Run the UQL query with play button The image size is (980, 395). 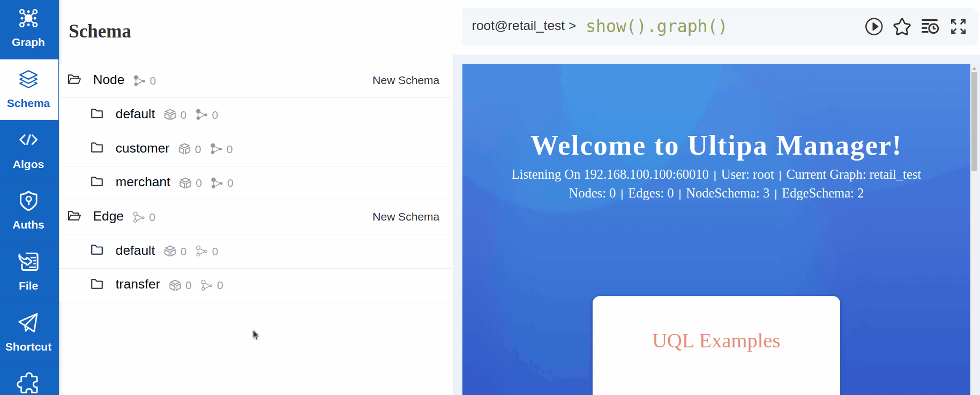(874, 26)
